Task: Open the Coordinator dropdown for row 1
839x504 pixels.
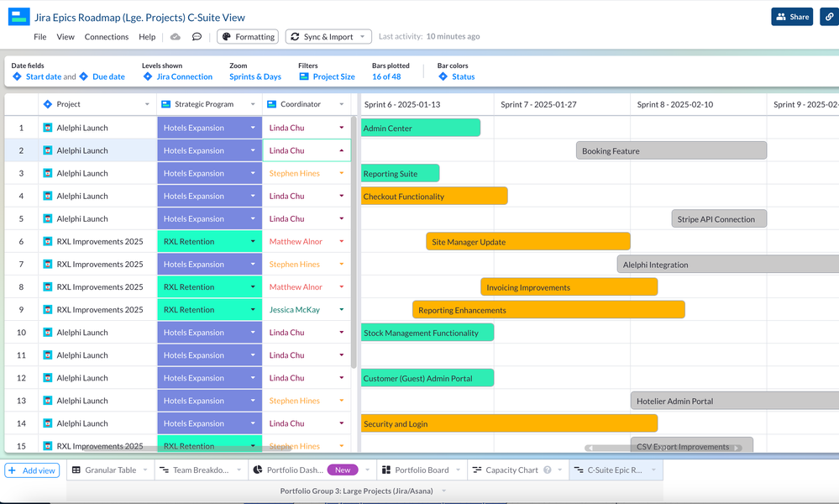Action: pyautogui.click(x=339, y=127)
